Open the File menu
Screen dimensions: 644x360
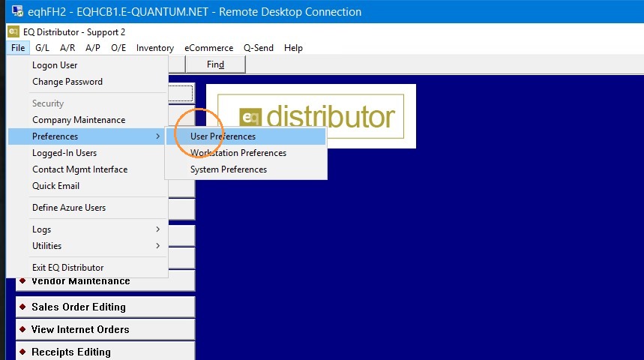click(x=18, y=48)
